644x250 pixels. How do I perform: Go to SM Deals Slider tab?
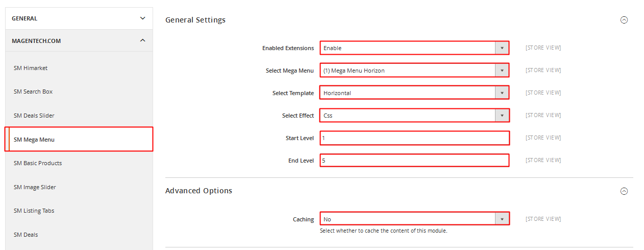pyautogui.click(x=34, y=116)
